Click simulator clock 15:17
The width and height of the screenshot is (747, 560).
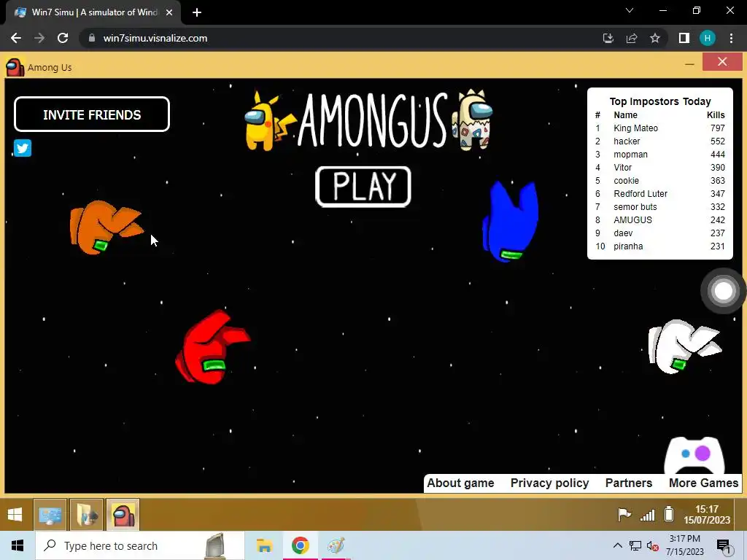click(707, 514)
